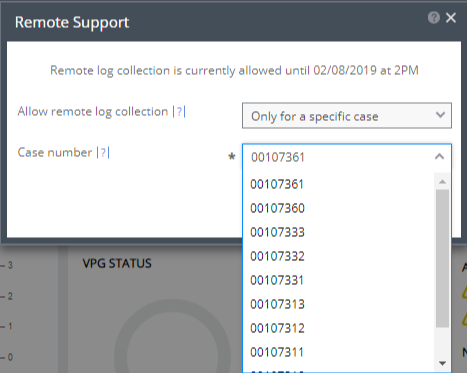467x373 pixels.
Task: Pick case number 00107331
Action: point(339,280)
